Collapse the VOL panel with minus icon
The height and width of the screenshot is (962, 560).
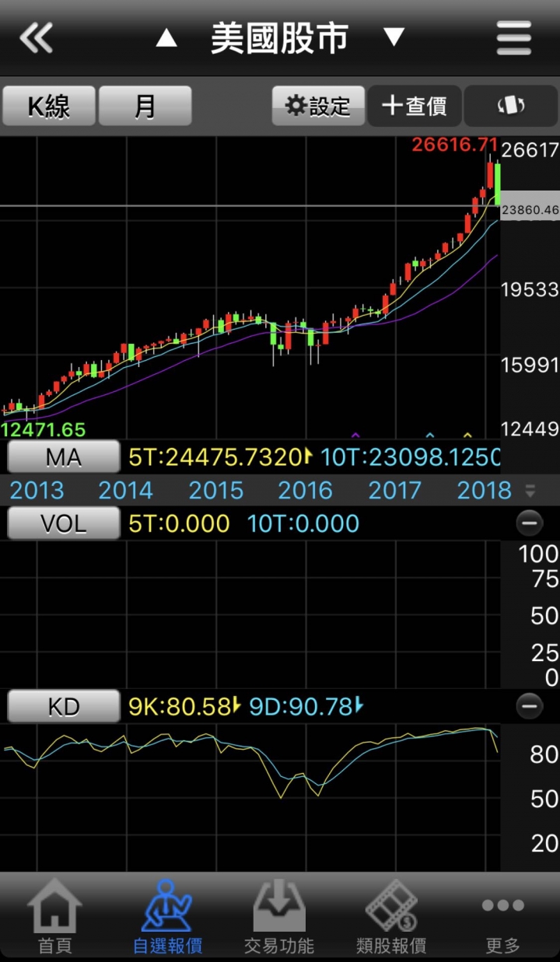[530, 523]
